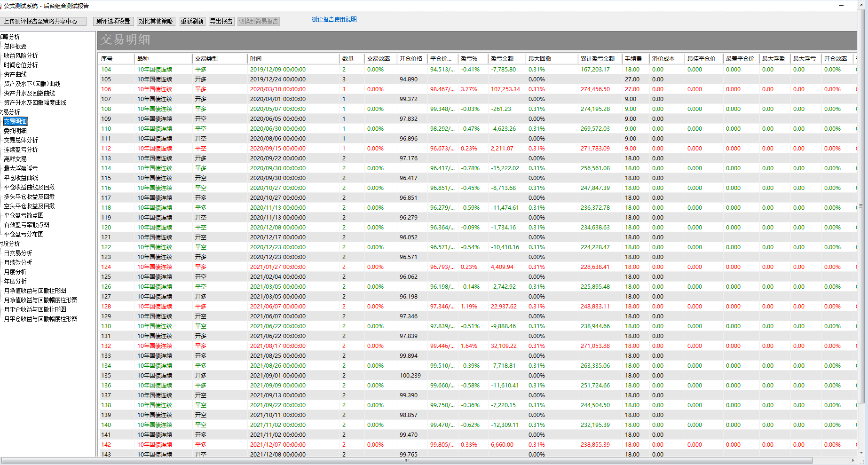Open 交易总体分析 tree item
The image size is (868, 465).
pyautogui.click(x=21, y=140)
